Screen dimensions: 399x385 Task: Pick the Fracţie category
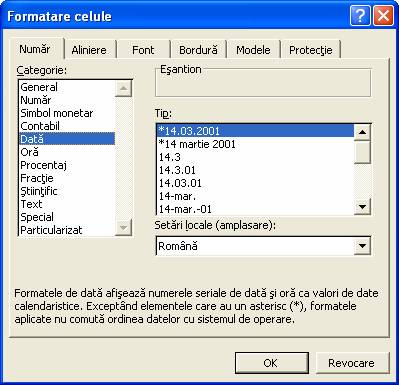(x=67, y=178)
